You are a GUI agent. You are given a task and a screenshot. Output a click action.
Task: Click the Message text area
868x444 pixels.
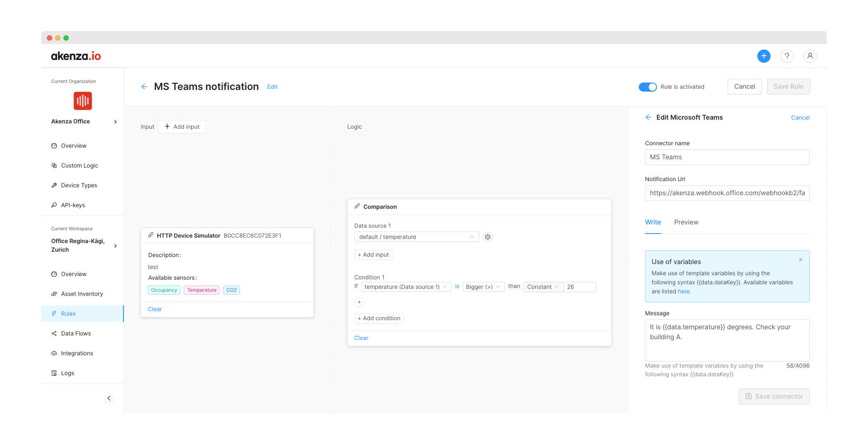(727, 340)
